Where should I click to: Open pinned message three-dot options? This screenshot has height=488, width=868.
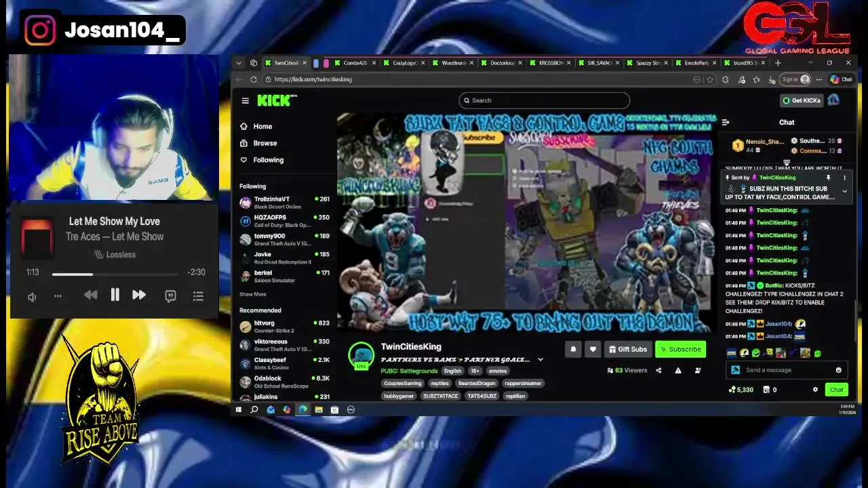[844, 178]
